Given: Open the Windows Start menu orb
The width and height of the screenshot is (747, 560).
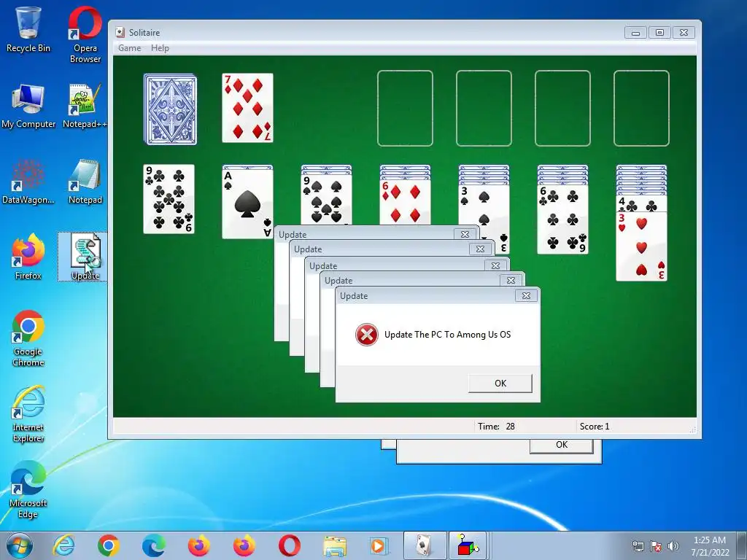Looking at the screenshot, I should pos(19,545).
